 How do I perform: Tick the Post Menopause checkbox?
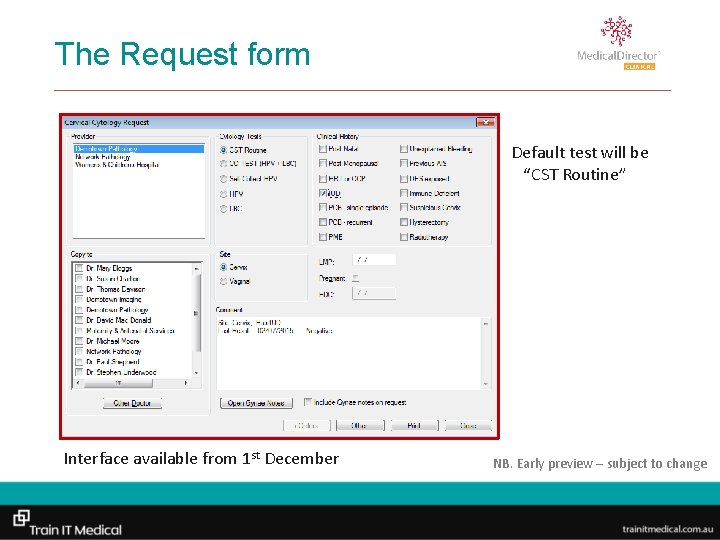point(323,163)
